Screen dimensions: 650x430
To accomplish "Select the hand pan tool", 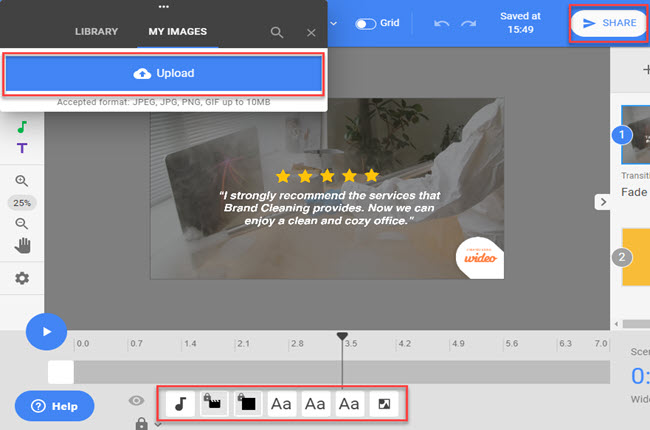I will [22, 245].
